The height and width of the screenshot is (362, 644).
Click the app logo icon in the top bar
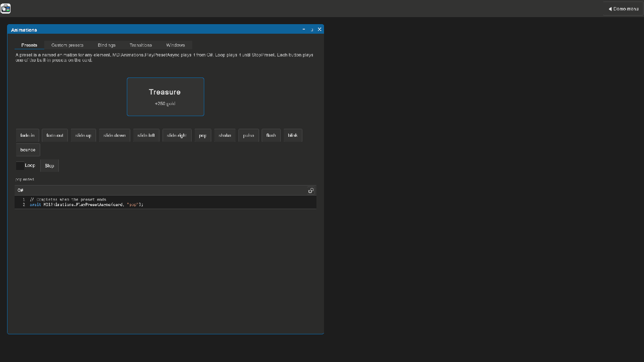[x=6, y=9]
